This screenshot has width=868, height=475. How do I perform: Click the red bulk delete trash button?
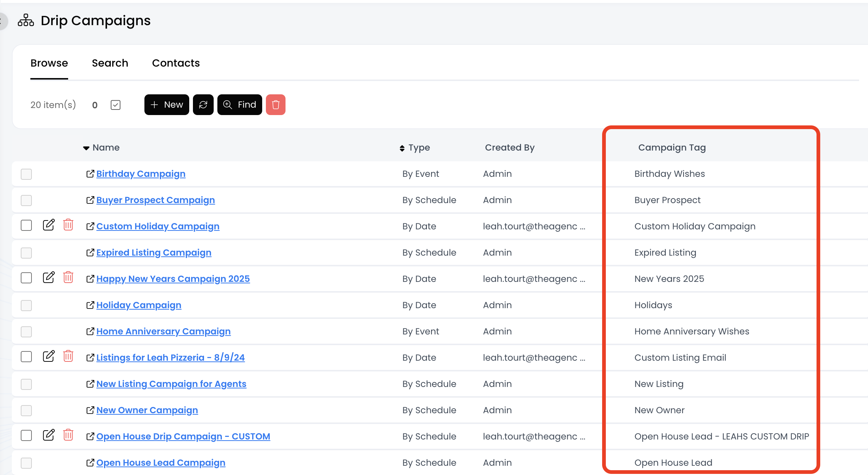[x=276, y=105]
